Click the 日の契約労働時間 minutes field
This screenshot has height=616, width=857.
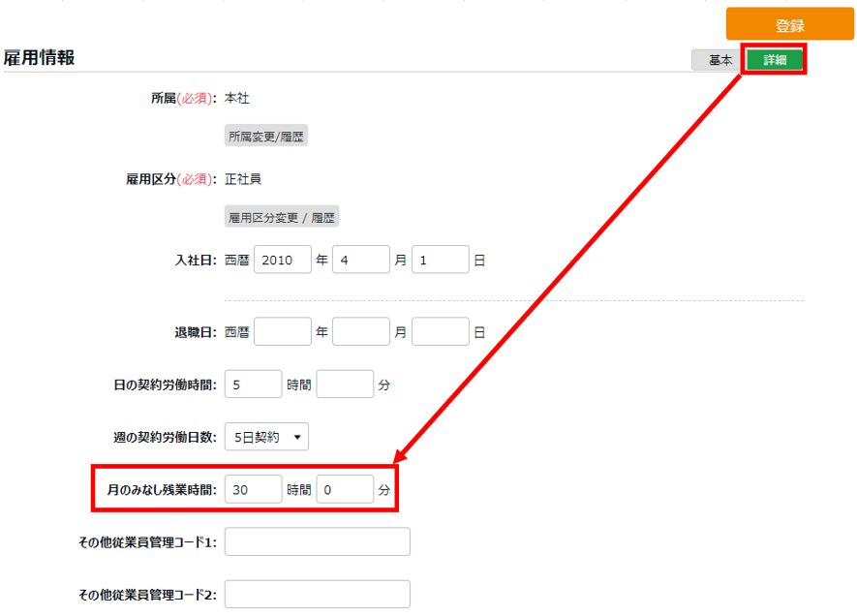tap(345, 385)
